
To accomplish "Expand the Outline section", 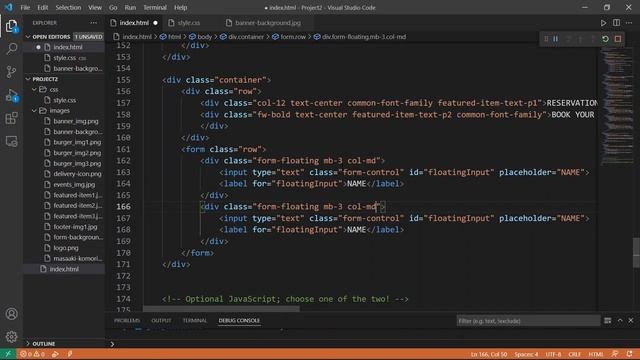I will point(28,344).
